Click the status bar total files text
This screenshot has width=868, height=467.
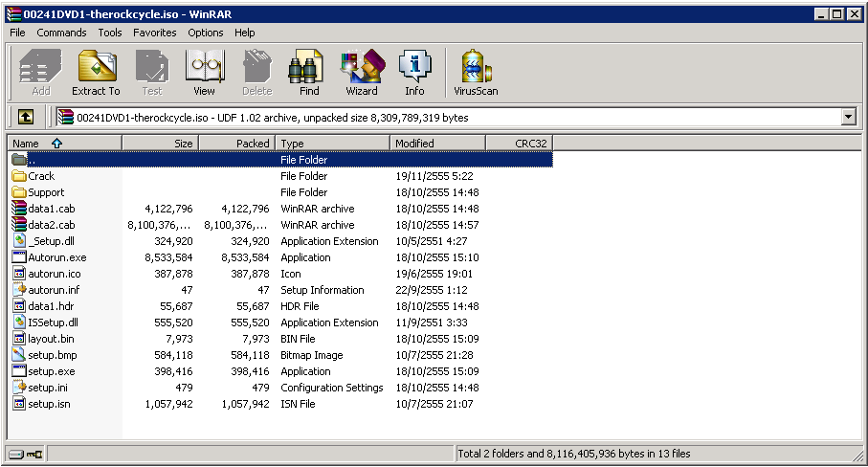[574, 454]
